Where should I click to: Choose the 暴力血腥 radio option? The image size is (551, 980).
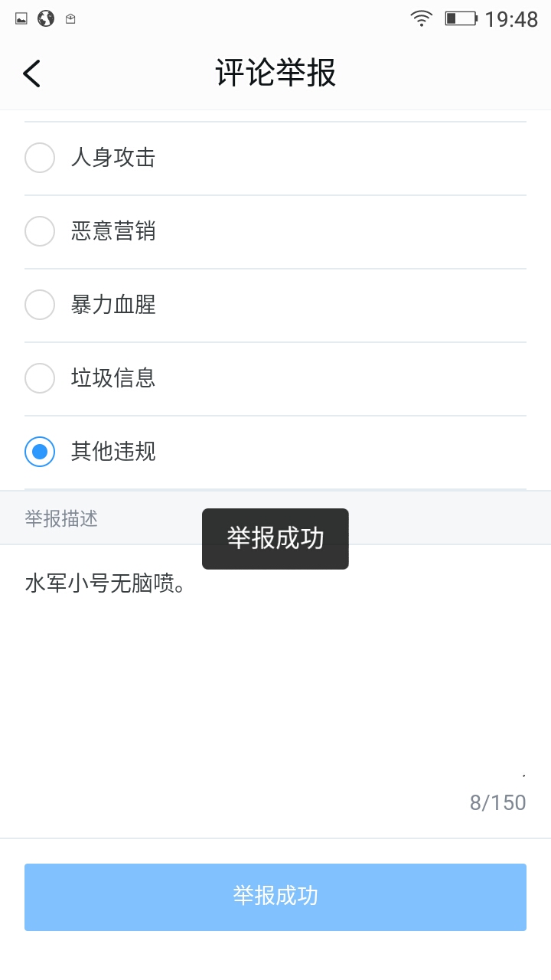click(x=40, y=305)
